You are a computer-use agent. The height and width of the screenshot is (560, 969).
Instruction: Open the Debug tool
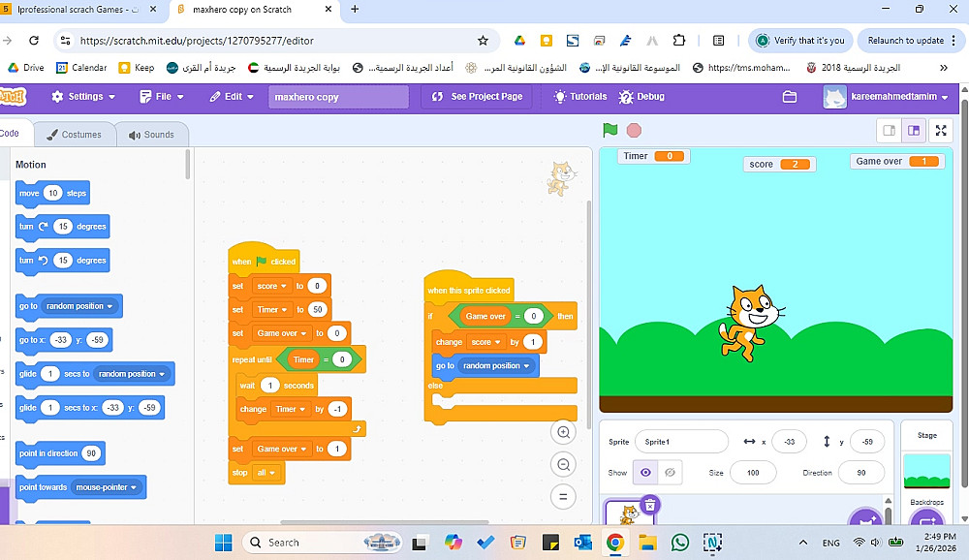[641, 97]
